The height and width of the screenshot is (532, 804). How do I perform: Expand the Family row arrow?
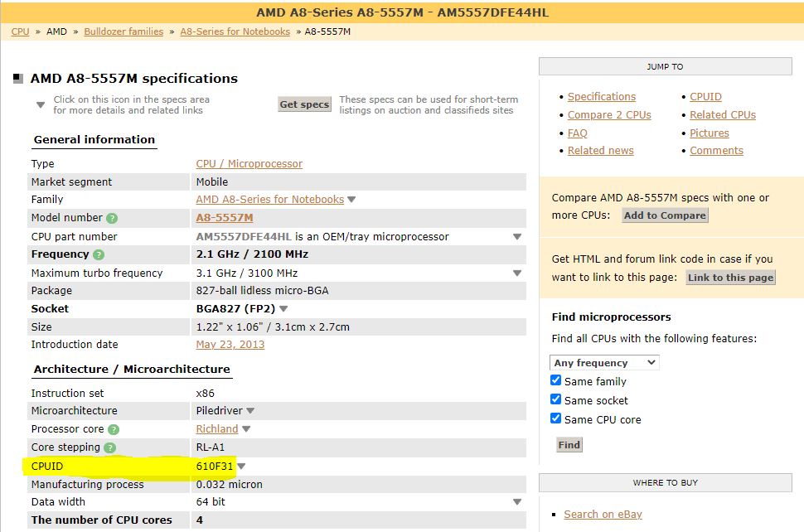351,200
